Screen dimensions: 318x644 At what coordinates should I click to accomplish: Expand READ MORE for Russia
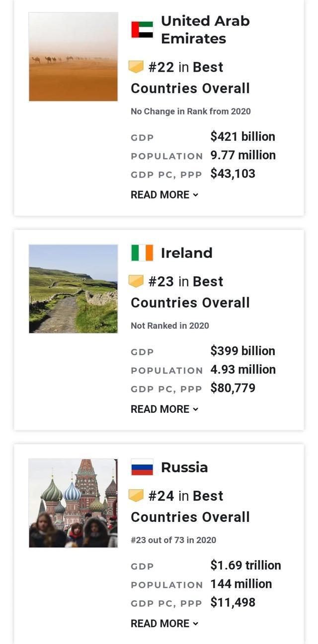(164, 624)
